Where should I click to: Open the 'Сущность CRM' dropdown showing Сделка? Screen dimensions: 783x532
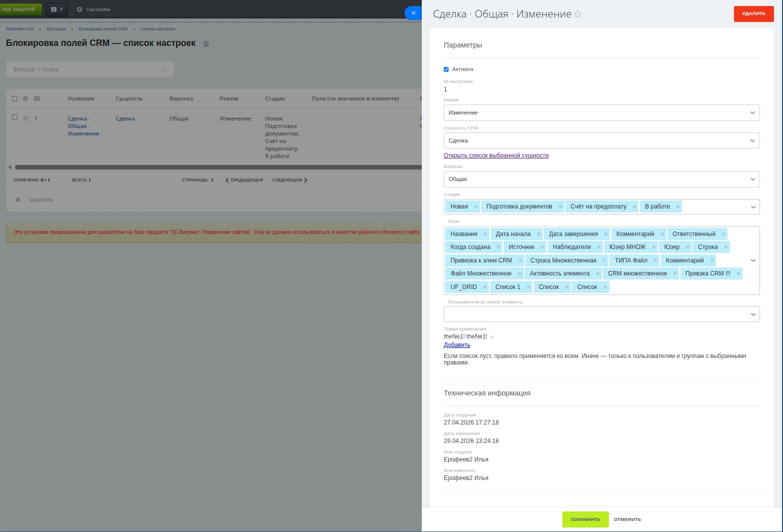[601, 140]
